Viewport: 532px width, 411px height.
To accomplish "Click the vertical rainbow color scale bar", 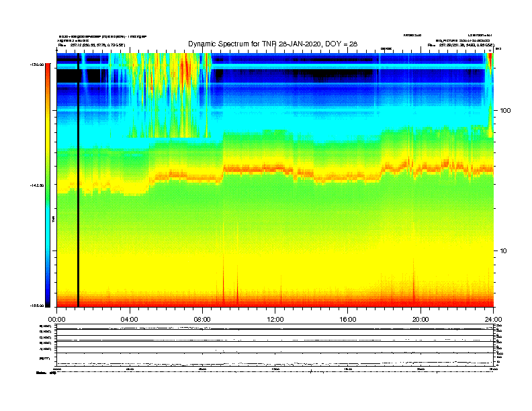I will click(x=48, y=185).
